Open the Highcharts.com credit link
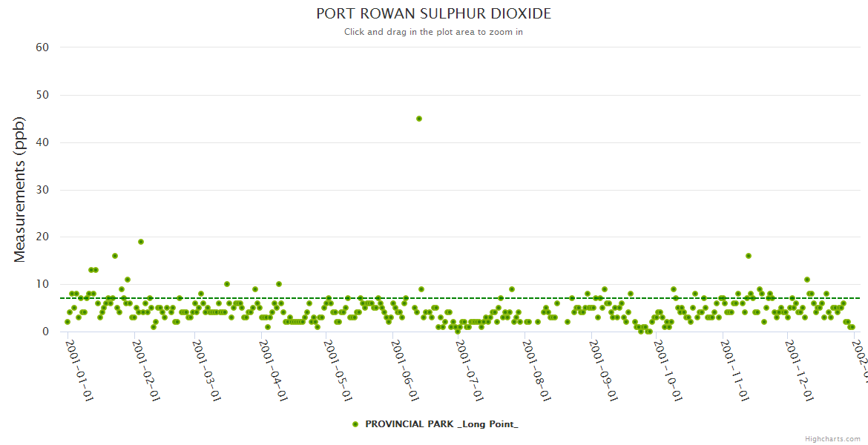Viewport: 868px width, 445px height. pyautogui.click(x=832, y=439)
